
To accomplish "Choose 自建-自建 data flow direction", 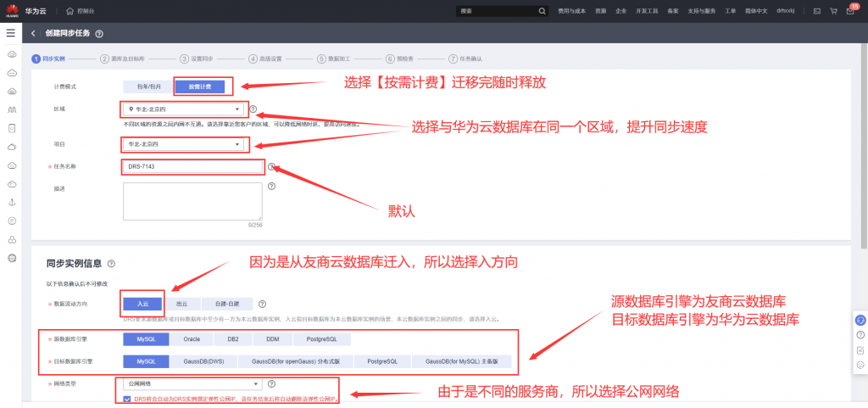I will [x=227, y=304].
